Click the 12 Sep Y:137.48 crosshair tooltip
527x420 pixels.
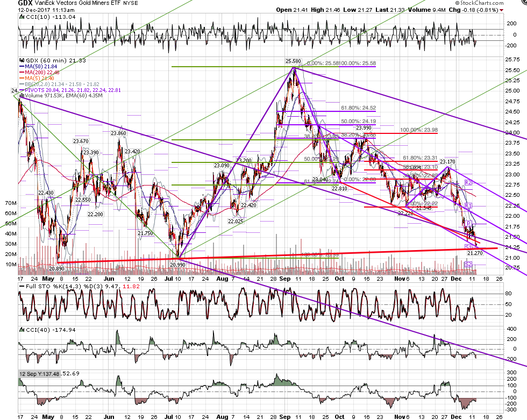click(x=39, y=374)
